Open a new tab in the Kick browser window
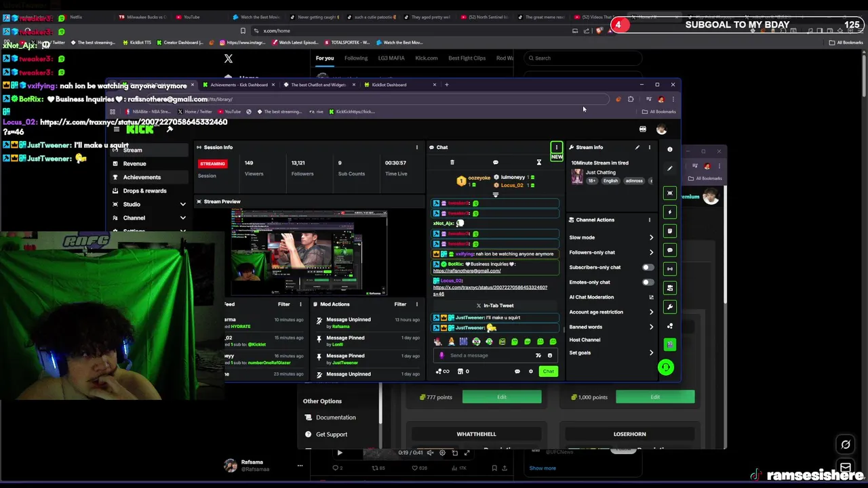Viewport: 868px width, 488px height. pos(447,85)
